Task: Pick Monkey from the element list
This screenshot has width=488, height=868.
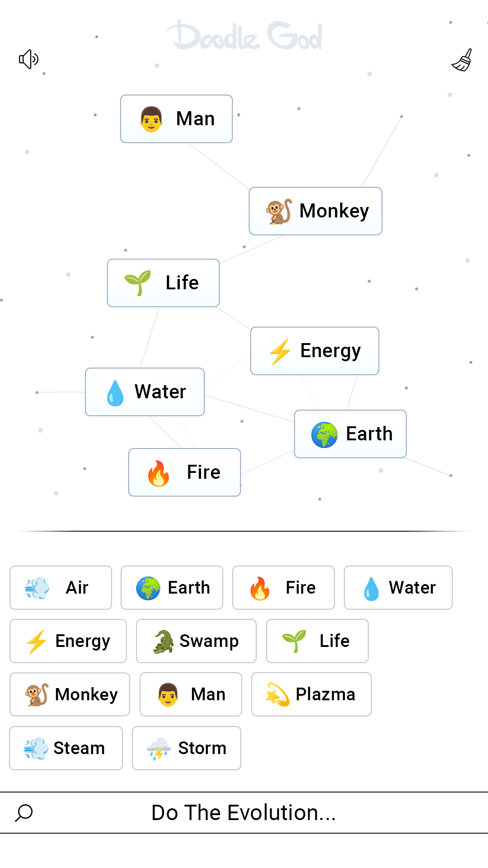Action: pos(70,694)
